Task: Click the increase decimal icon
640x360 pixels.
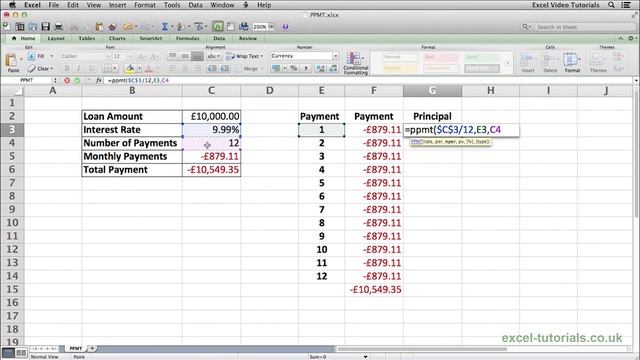Action: point(320,68)
